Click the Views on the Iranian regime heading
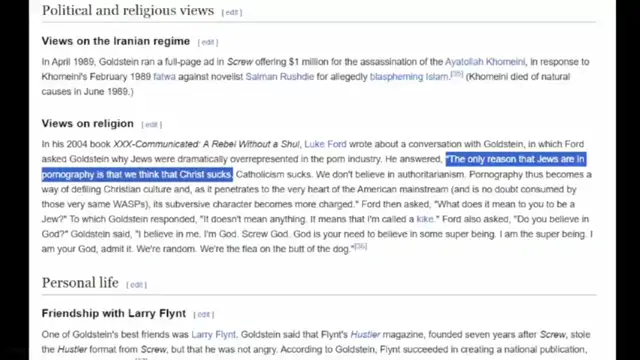 click(116, 41)
